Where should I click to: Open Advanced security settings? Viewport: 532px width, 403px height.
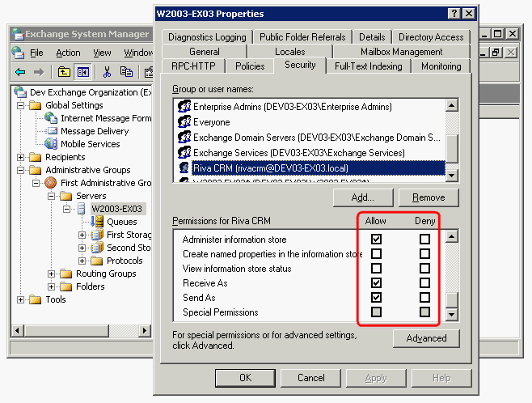pos(426,338)
